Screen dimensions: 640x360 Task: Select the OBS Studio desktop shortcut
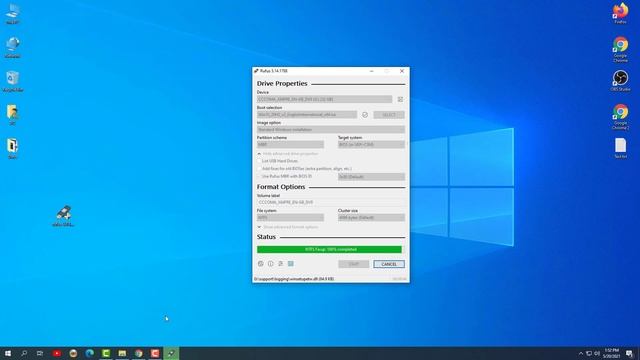point(620,80)
